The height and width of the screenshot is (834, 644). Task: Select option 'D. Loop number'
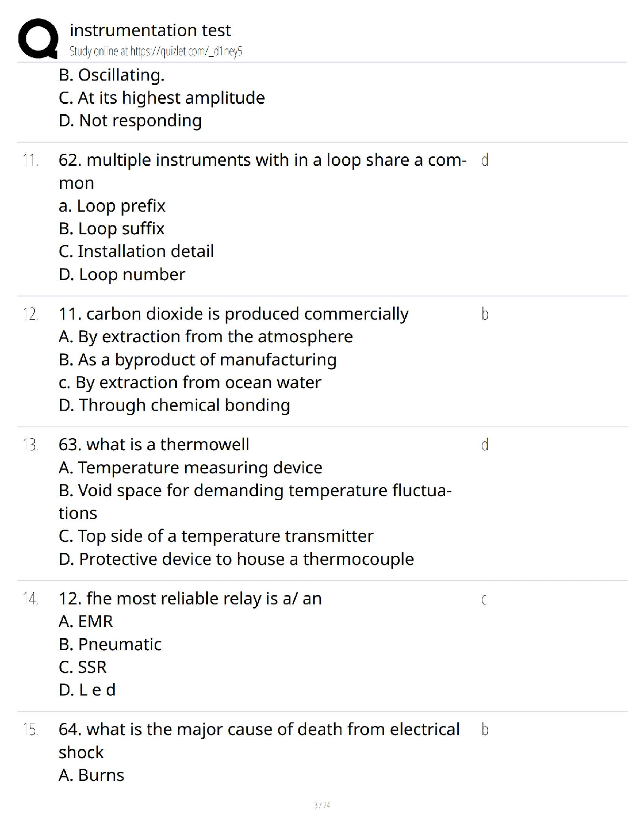coord(122,274)
